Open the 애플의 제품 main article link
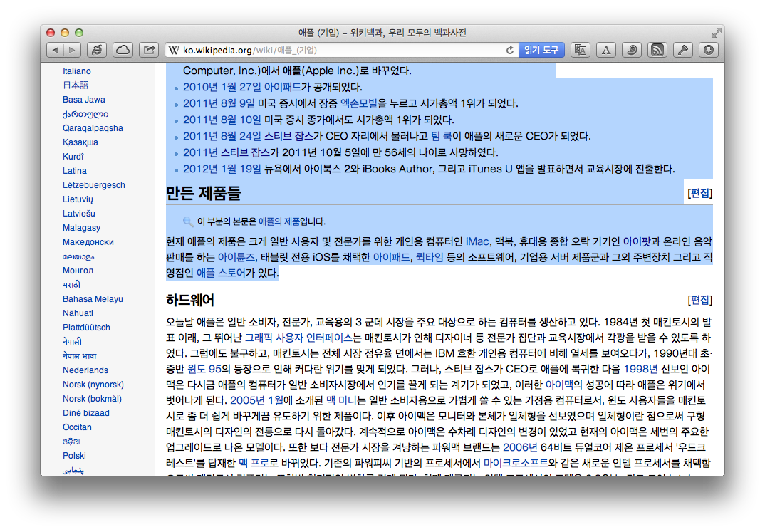765x532 pixels. tap(279, 222)
